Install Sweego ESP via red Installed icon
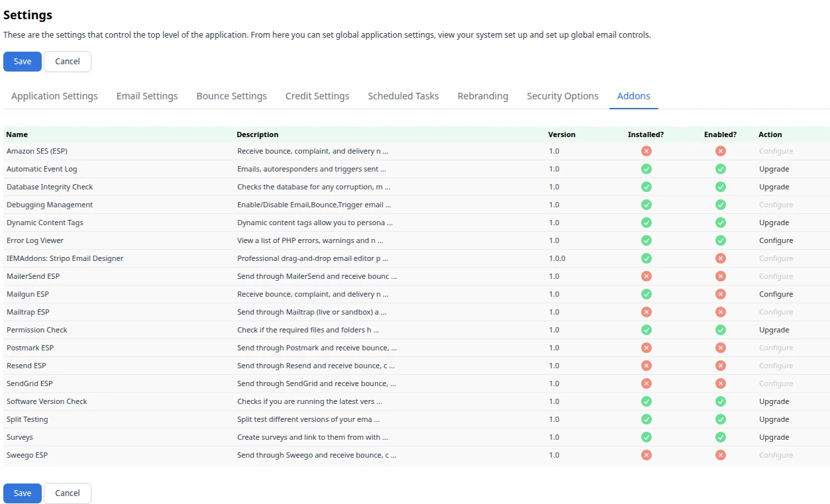This screenshot has width=830, height=504. tap(647, 455)
